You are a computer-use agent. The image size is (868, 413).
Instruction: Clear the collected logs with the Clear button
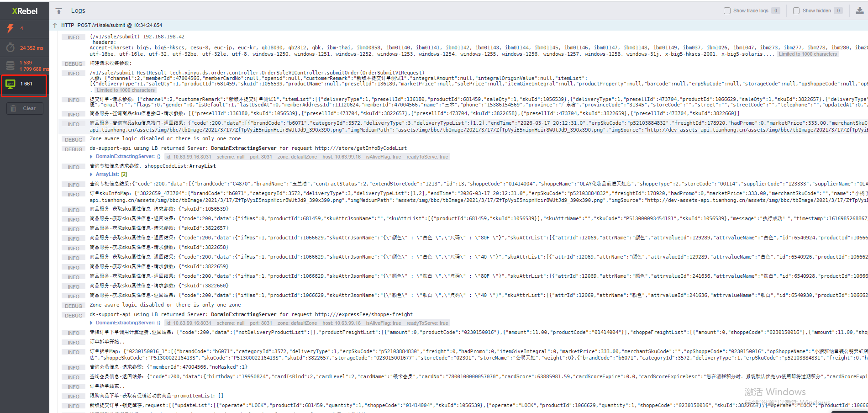pyautogui.click(x=25, y=108)
